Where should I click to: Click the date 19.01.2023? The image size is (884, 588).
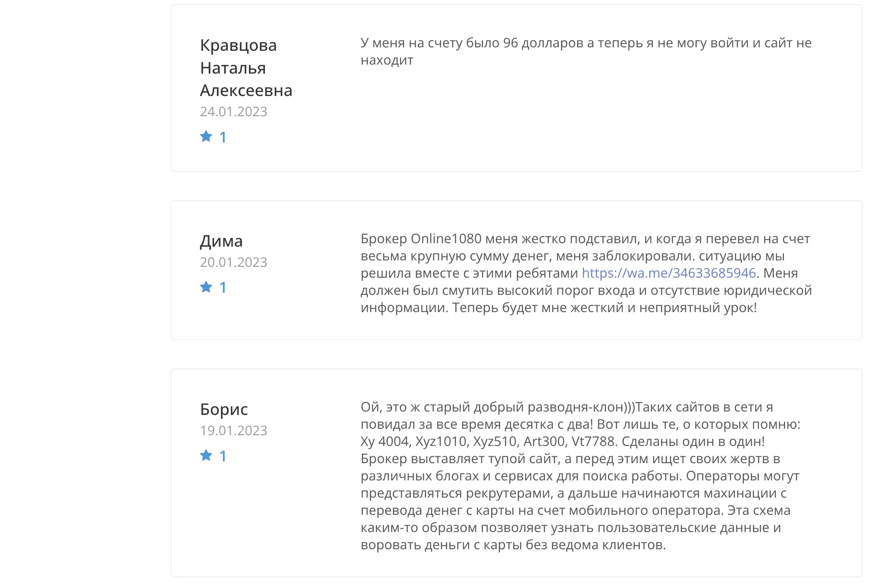pyautogui.click(x=233, y=430)
